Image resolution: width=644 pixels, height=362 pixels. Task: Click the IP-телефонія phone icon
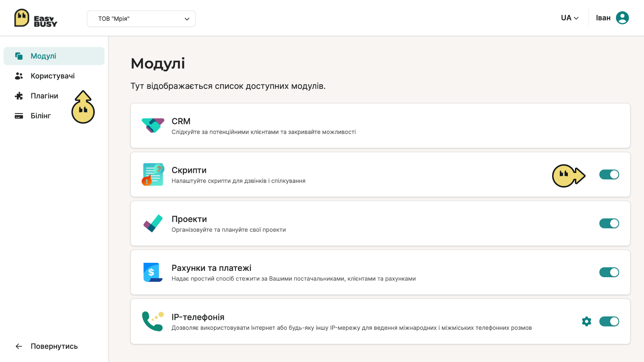(153, 321)
